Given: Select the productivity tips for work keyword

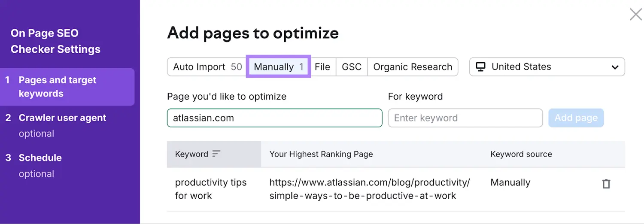Looking at the screenshot, I should coord(210,189).
